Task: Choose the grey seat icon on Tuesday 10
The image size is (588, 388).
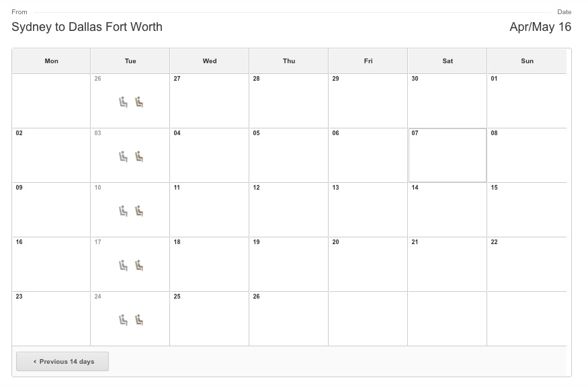Action: pyautogui.click(x=124, y=211)
